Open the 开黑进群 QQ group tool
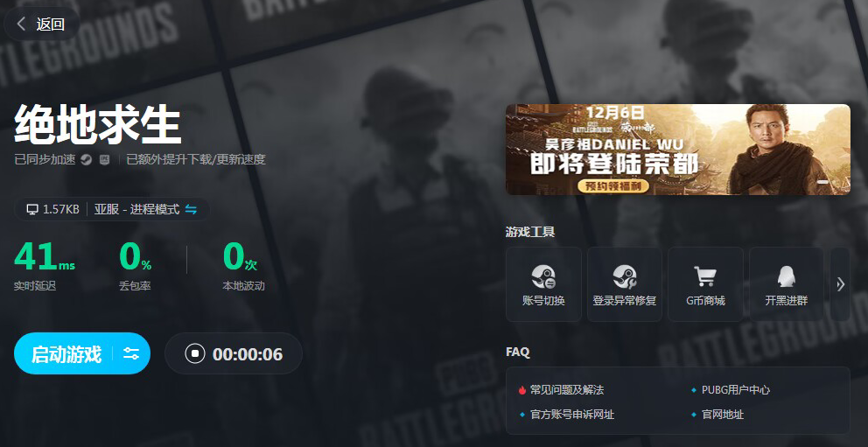Image resolution: width=868 pixels, height=447 pixels. (786, 284)
